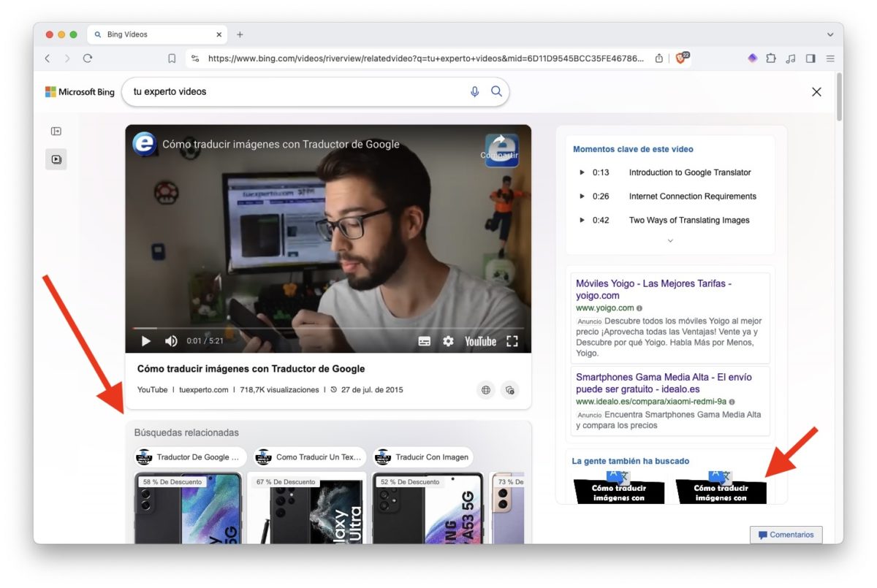Click the collapse panel icon above the videos icon
This screenshot has height=588, width=877.
[56, 130]
